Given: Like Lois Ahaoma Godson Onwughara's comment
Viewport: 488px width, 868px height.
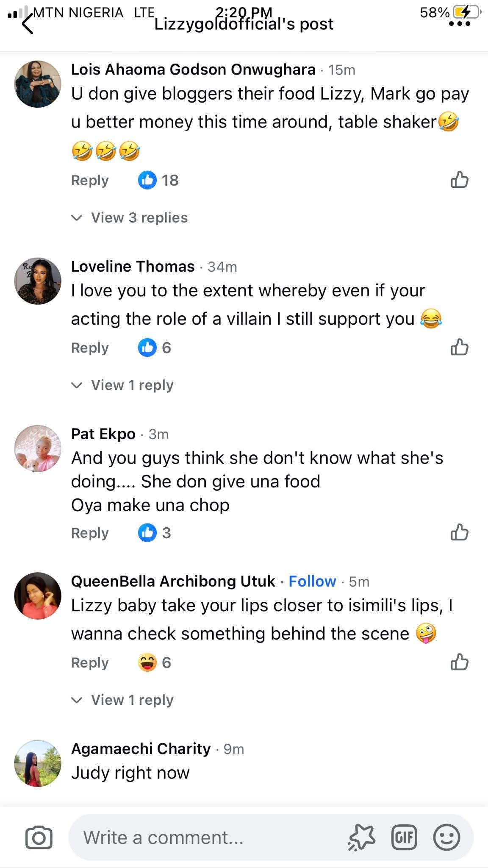Looking at the screenshot, I should point(459,180).
